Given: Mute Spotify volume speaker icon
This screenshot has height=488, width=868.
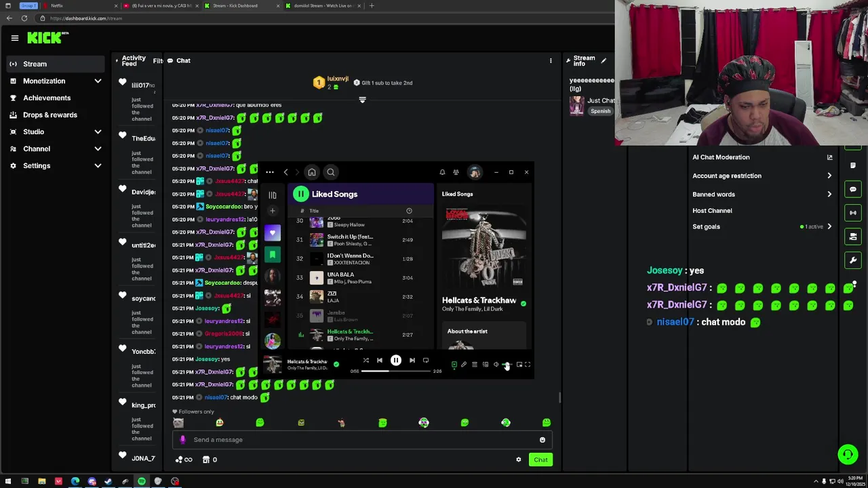Looking at the screenshot, I should pos(496,365).
